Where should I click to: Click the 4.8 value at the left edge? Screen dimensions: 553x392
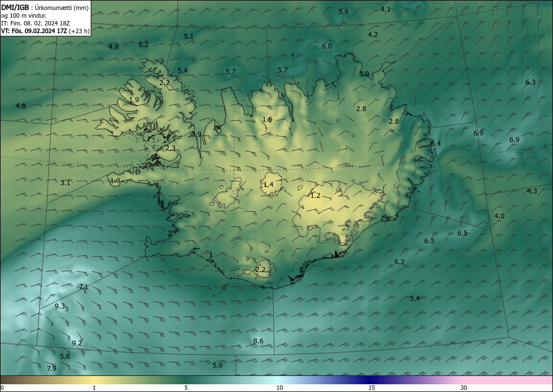(21, 106)
